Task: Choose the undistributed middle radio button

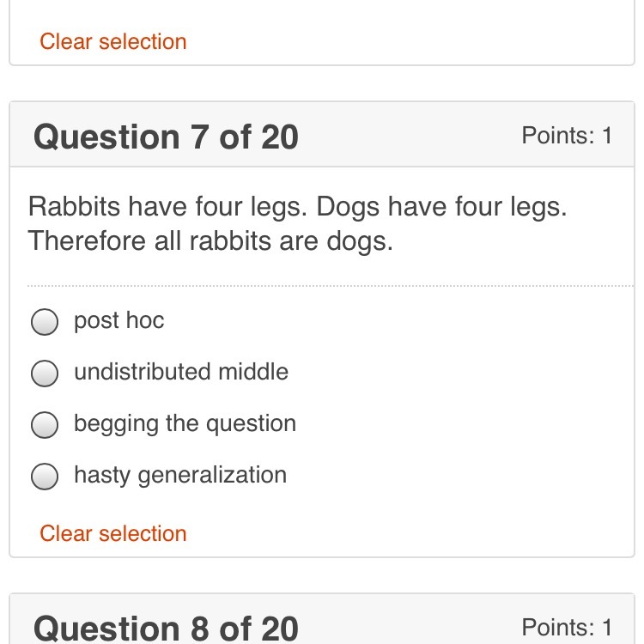Action: pyautogui.click(x=45, y=374)
